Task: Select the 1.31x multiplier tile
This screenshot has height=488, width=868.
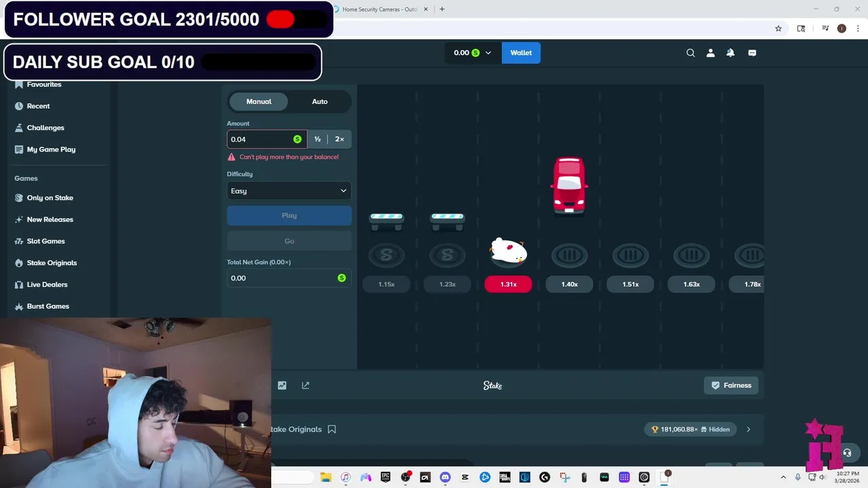Action: click(x=508, y=285)
